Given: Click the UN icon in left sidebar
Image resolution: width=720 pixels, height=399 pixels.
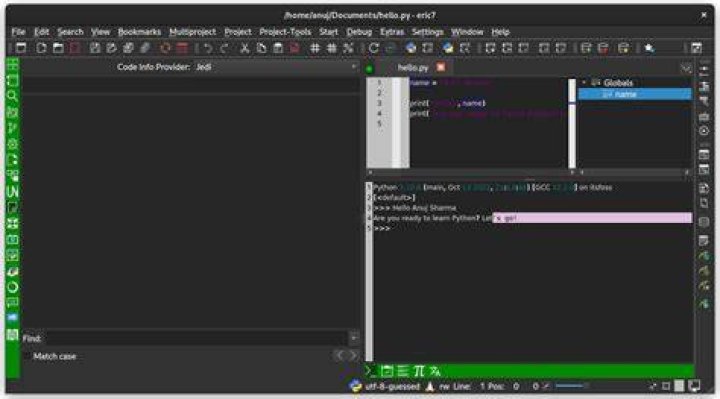Looking at the screenshot, I should [12, 192].
